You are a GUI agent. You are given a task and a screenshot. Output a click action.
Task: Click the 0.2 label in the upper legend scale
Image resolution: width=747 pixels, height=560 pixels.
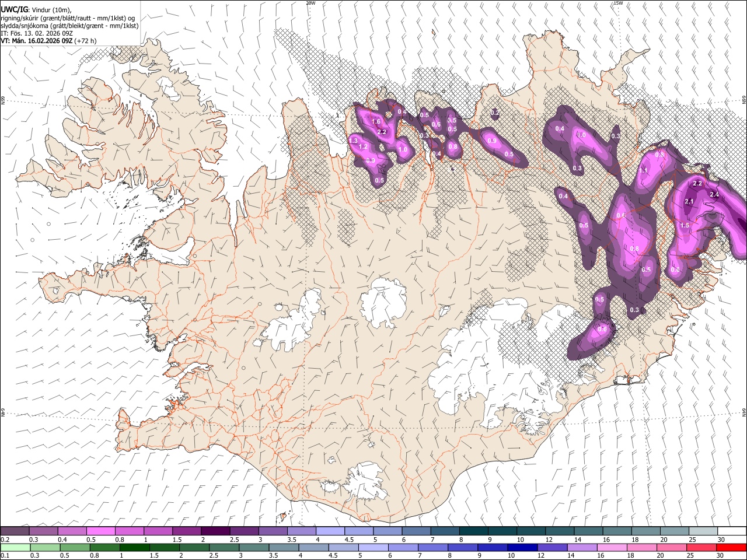tap(5, 540)
